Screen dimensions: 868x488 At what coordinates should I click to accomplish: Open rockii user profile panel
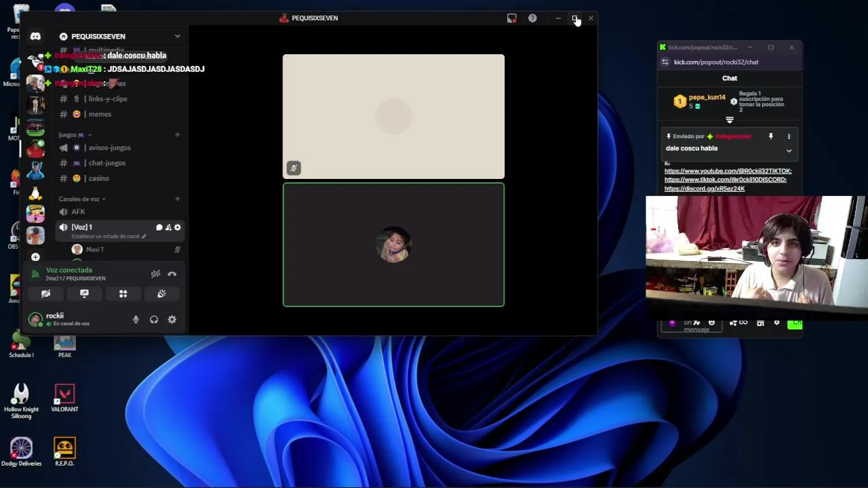pos(60,319)
